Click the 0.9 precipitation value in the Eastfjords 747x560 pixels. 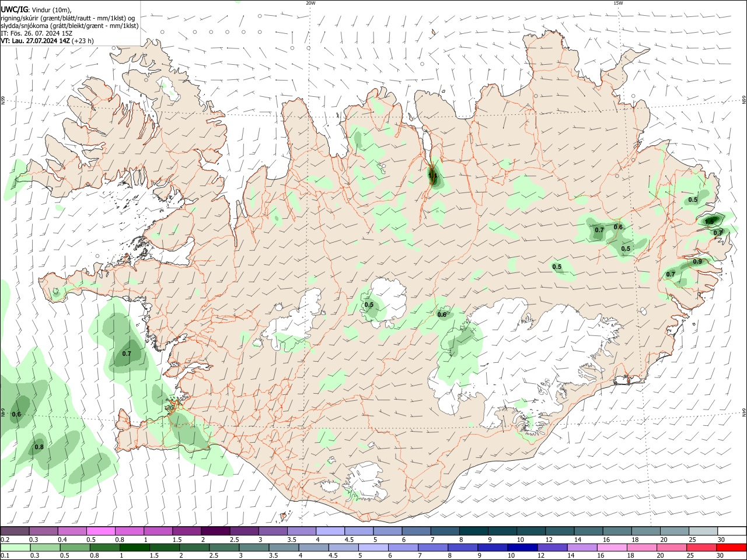click(x=697, y=262)
